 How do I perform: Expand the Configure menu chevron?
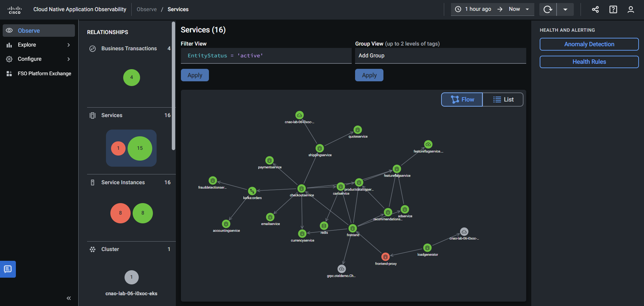point(69,59)
